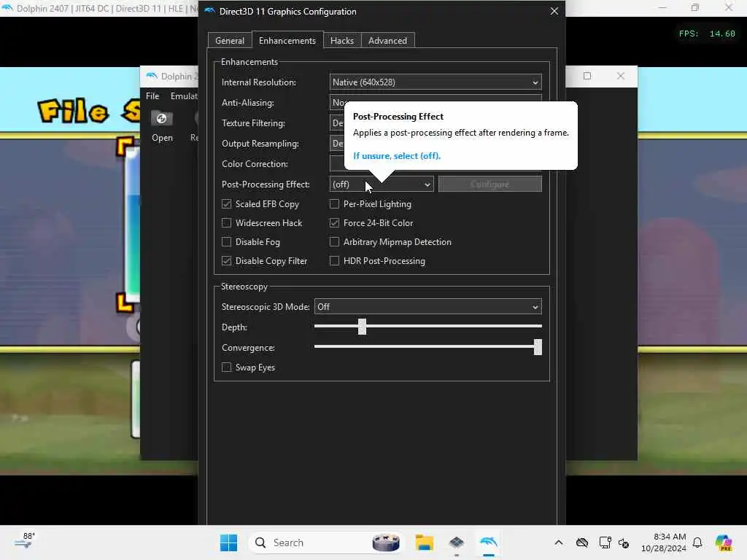The height and width of the screenshot is (560, 747).
Task: Close the Graphics Configuration dialog
Action: pyautogui.click(x=554, y=11)
